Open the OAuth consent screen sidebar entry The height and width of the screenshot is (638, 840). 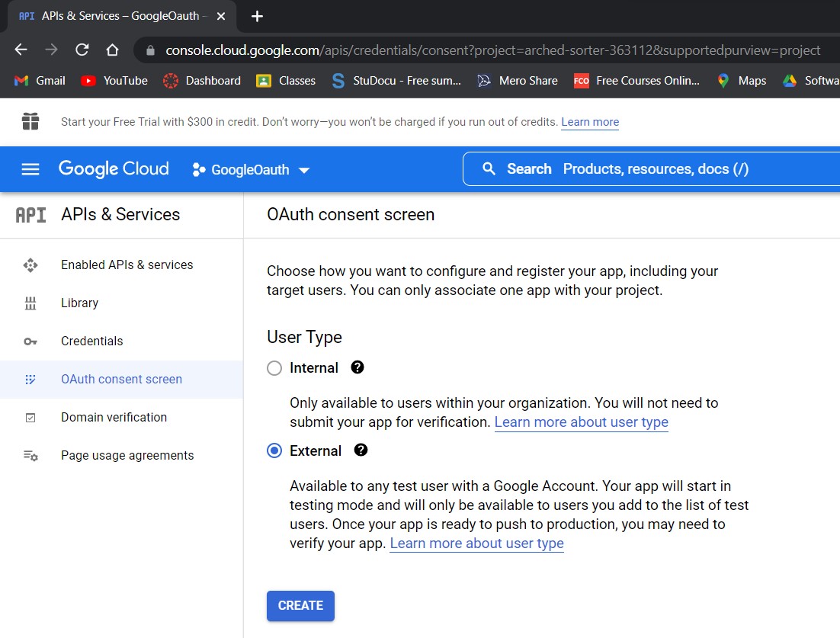(x=121, y=379)
